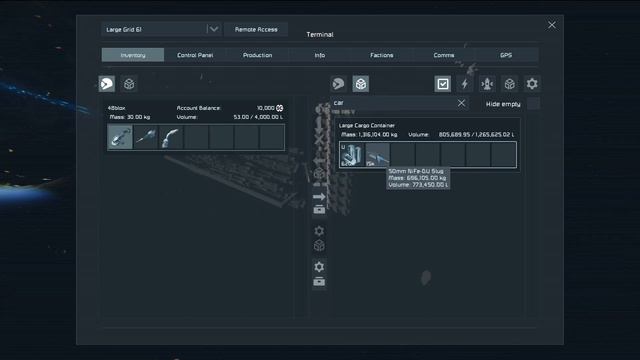This screenshot has width=640, height=360.
Task: Open the Info tab
Action: (320, 55)
